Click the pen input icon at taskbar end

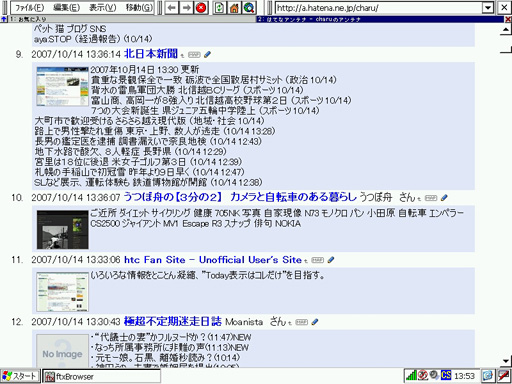[504, 376]
